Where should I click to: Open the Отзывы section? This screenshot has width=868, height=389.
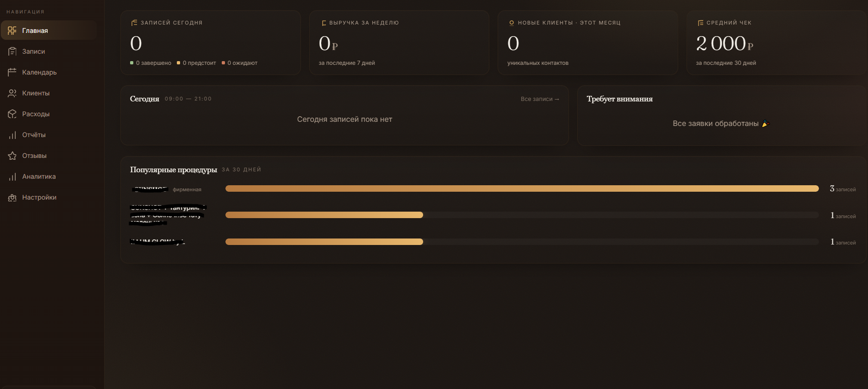pyautogui.click(x=49, y=156)
